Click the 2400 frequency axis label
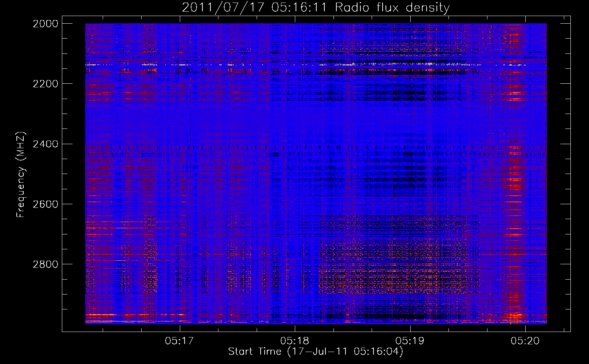This screenshot has width=589, height=364. pyautogui.click(x=46, y=144)
